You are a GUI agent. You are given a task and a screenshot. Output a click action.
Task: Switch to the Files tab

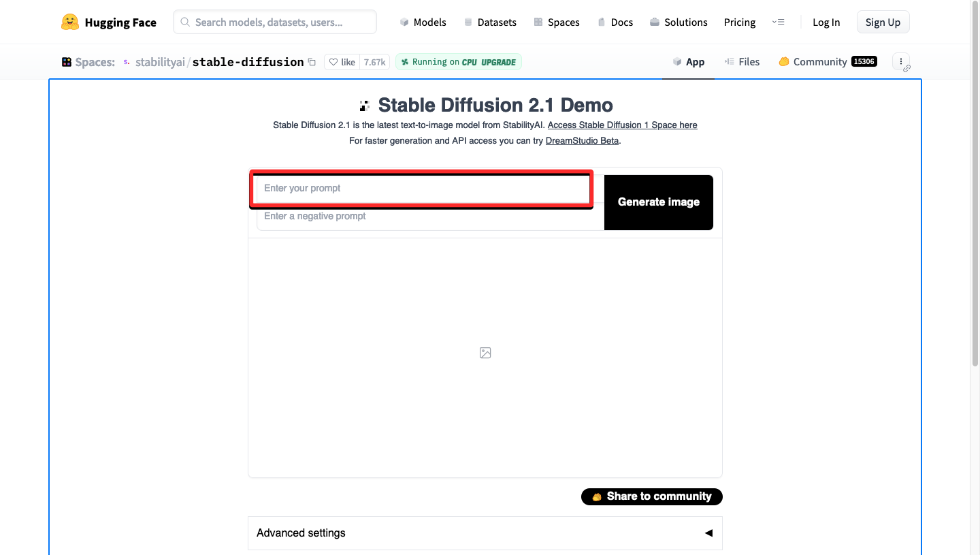[742, 62]
